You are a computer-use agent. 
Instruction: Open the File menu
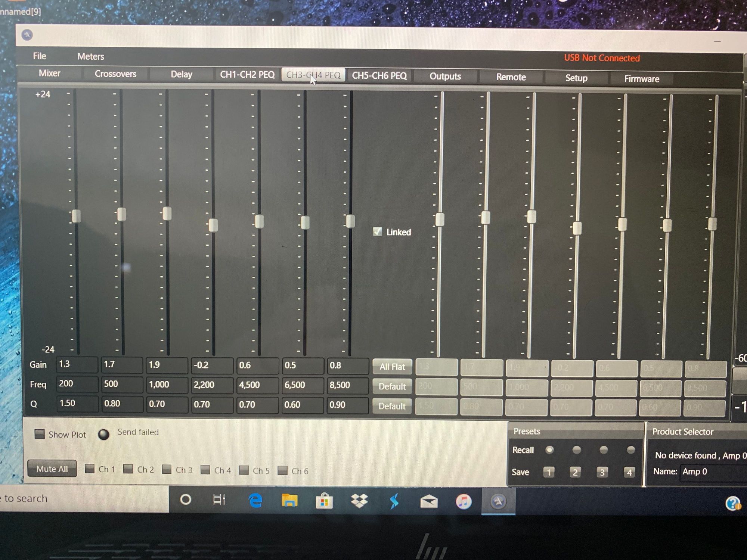coord(40,56)
